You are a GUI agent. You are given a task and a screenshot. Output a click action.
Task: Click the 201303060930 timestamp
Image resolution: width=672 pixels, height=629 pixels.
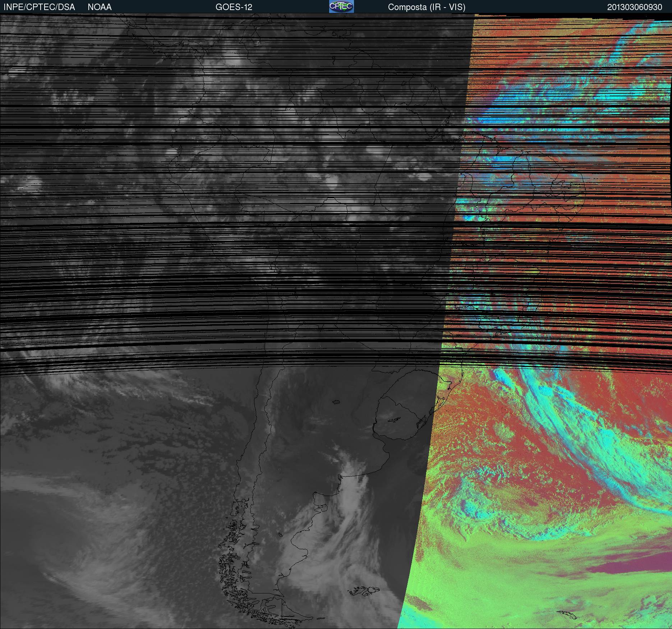[x=635, y=7]
